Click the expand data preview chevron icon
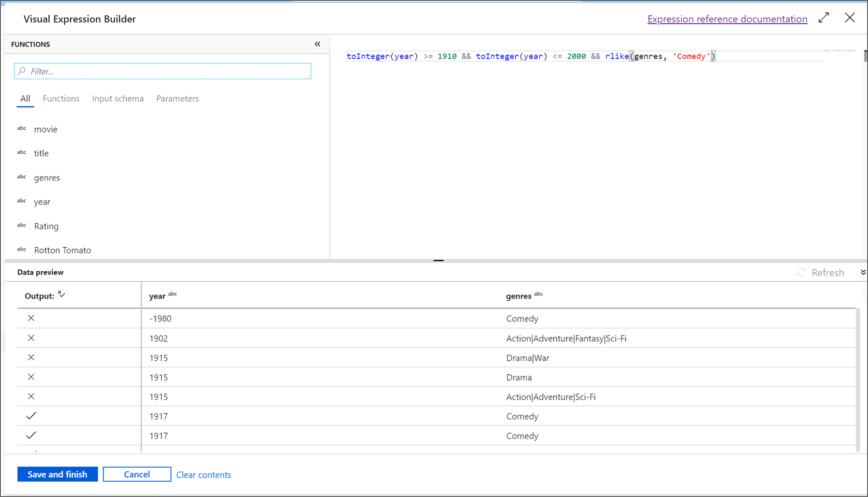868x497 pixels. point(862,272)
